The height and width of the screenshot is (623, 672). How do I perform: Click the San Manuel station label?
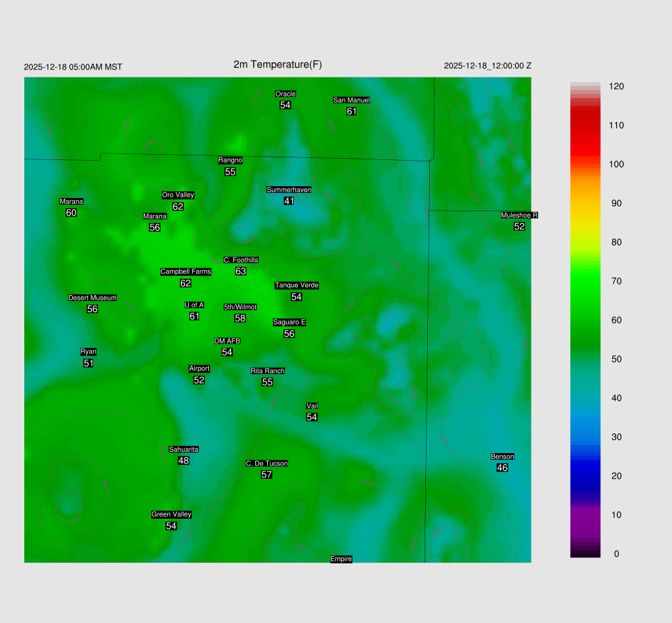click(351, 100)
